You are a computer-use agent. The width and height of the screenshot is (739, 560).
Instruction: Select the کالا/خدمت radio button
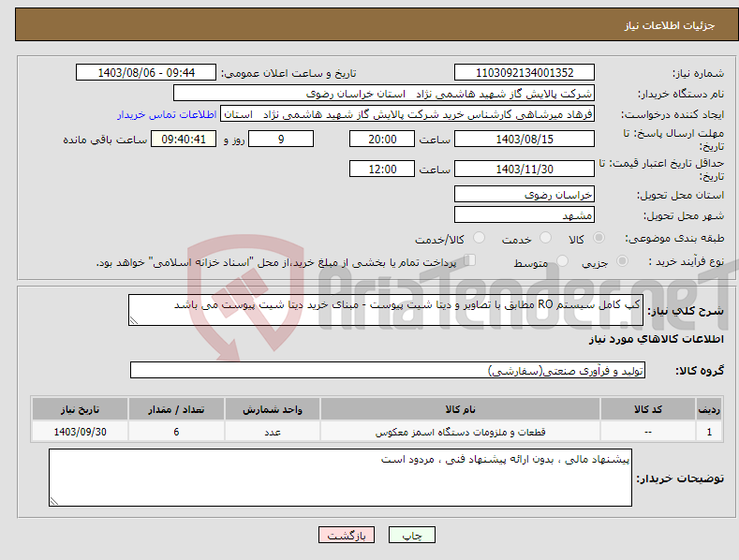pyautogui.click(x=479, y=238)
